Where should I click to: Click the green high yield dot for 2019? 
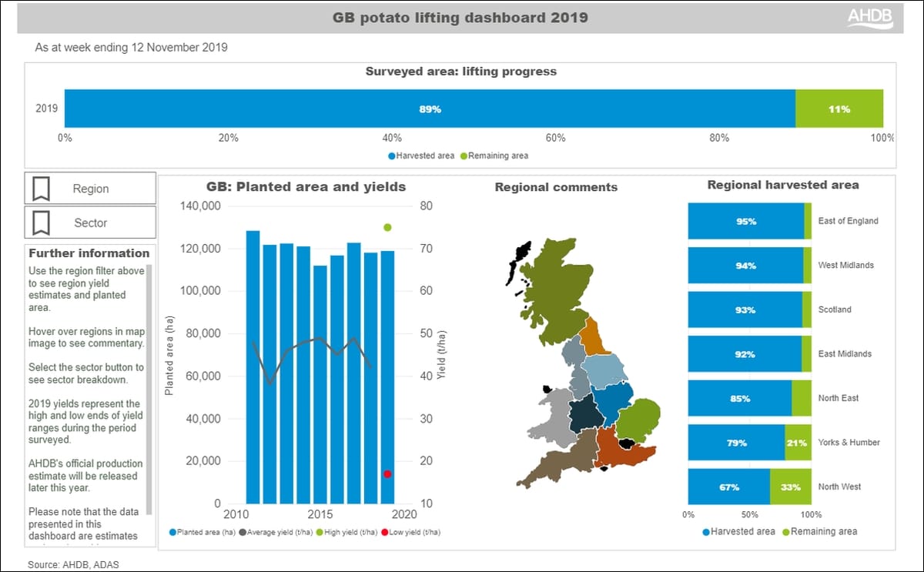point(387,227)
